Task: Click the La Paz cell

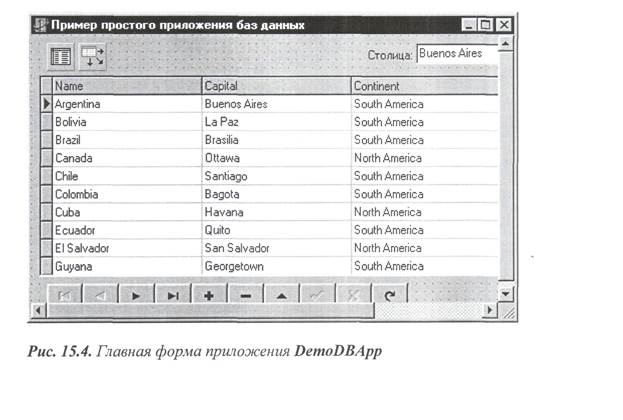Action: pyautogui.click(x=277, y=122)
